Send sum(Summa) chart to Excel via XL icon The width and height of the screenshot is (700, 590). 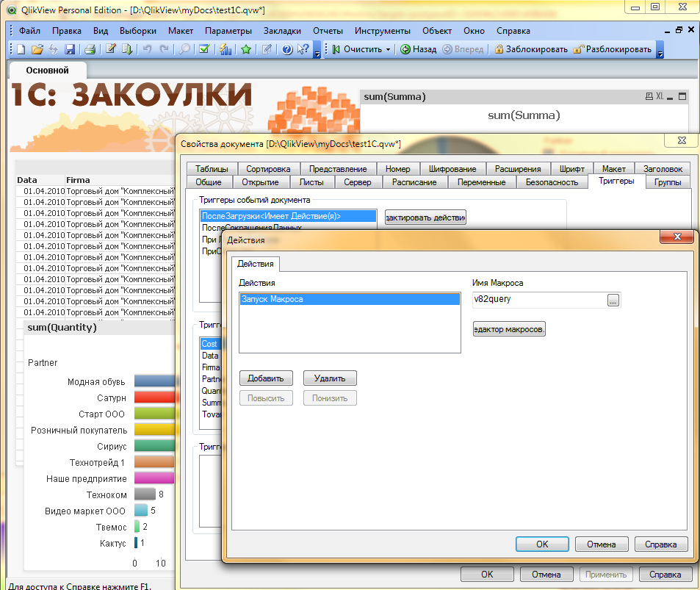click(660, 96)
